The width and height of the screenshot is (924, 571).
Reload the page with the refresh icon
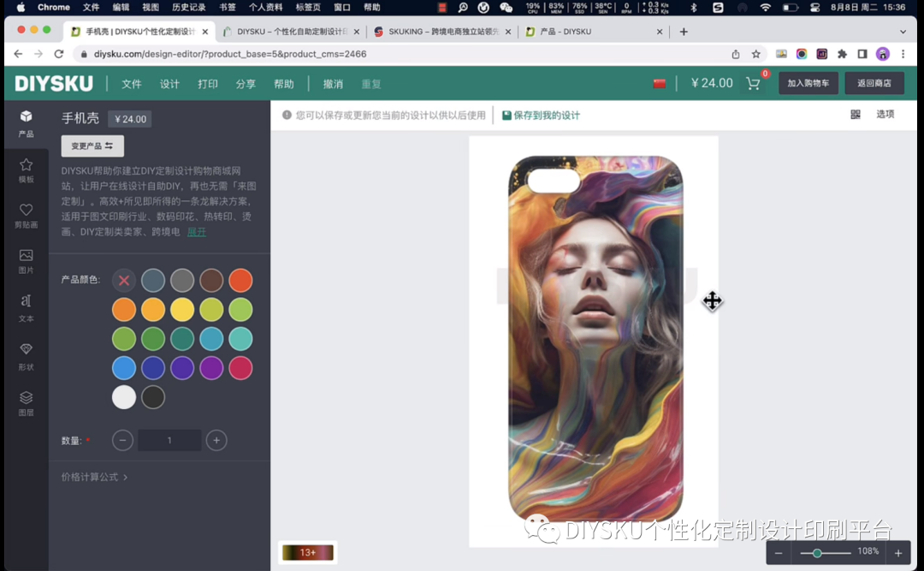(58, 54)
